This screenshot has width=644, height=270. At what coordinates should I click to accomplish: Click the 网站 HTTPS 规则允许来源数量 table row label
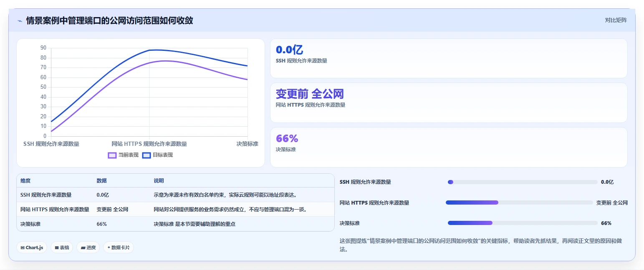point(55,210)
